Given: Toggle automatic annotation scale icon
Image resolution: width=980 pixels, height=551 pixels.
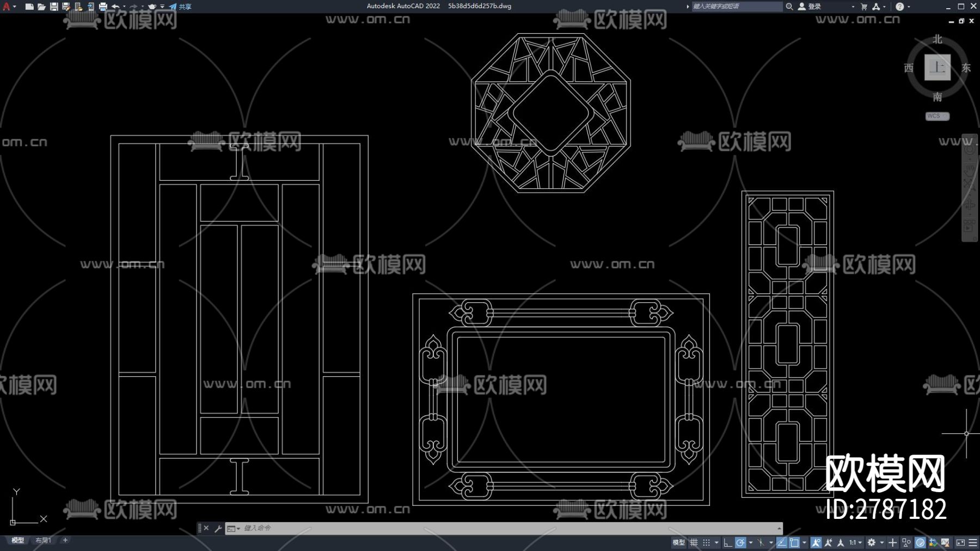Looking at the screenshot, I should click(x=829, y=542).
